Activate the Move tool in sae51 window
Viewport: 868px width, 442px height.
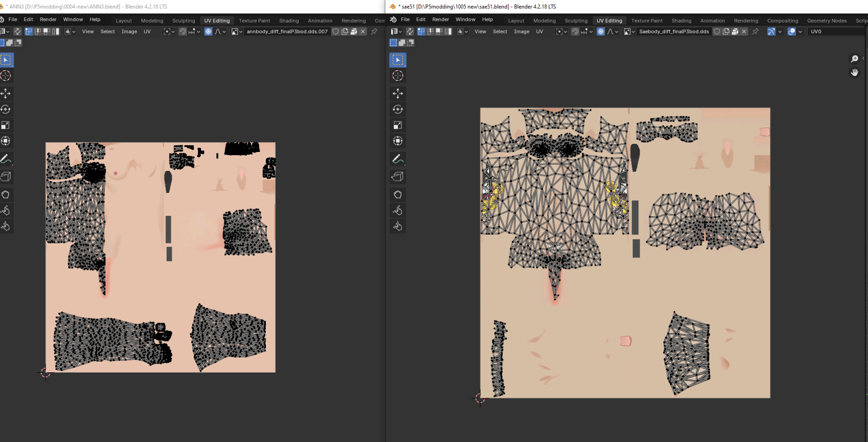pyautogui.click(x=398, y=94)
